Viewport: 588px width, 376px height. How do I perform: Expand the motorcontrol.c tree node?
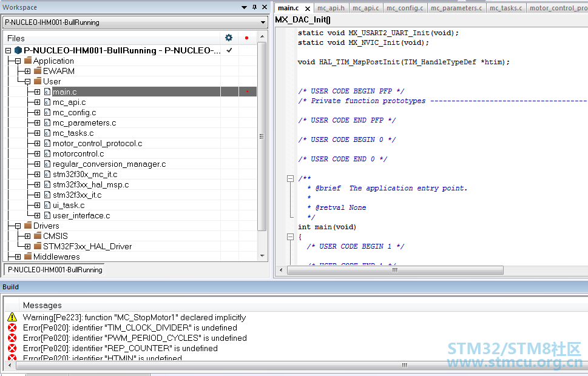[38, 153]
